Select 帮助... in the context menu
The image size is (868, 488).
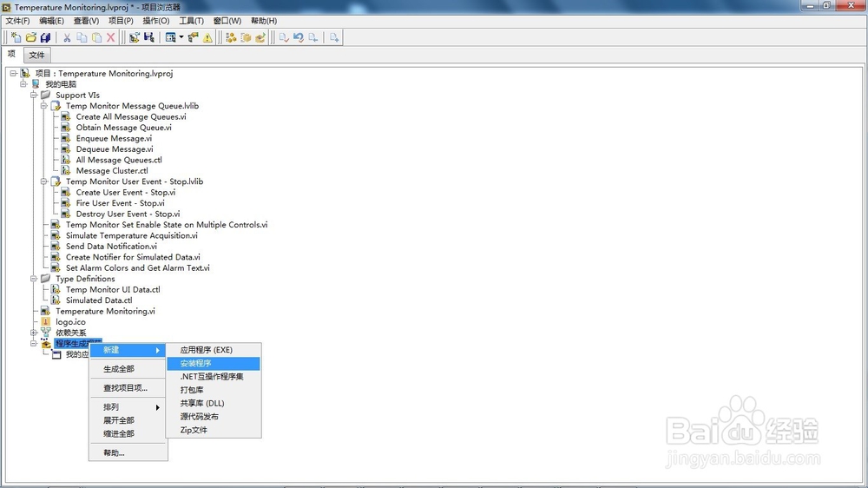point(128,453)
